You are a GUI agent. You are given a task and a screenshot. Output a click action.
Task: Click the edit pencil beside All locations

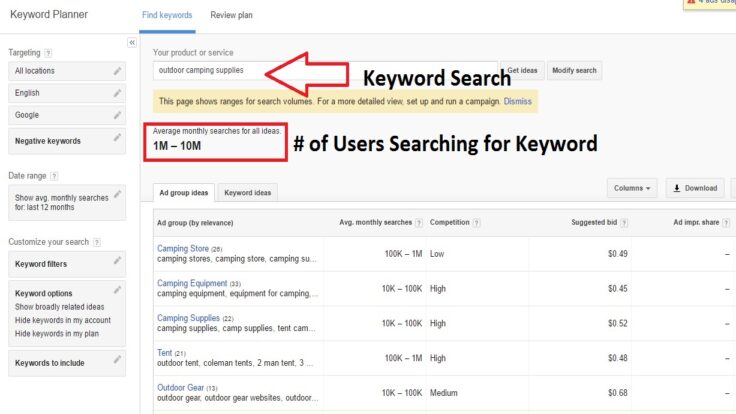118,71
